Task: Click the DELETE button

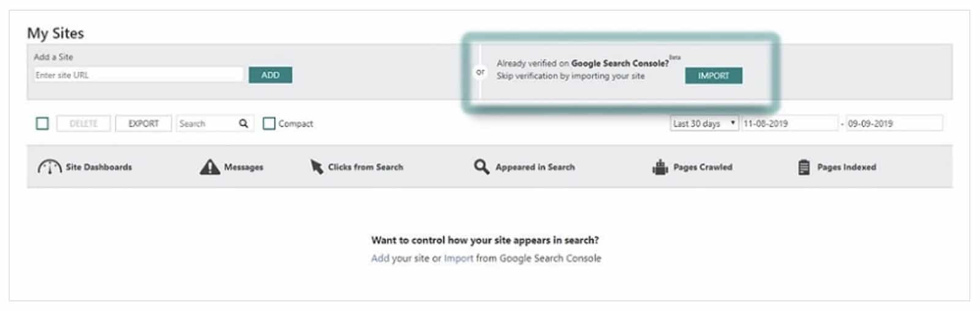Action: click(x=83, y=123)
